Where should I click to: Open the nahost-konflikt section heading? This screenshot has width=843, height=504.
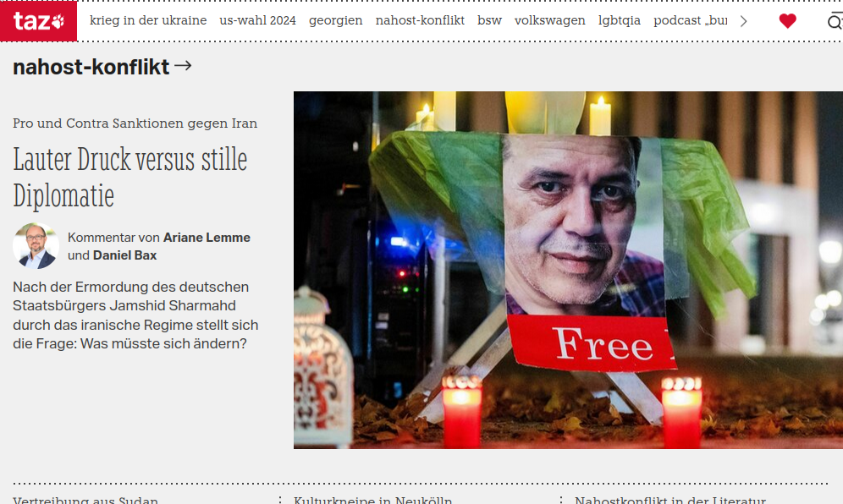point(91,67)
